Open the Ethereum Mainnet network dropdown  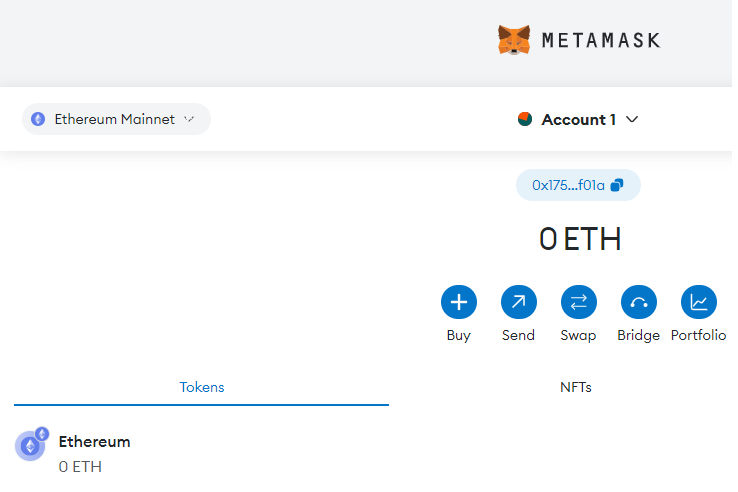click(116, 119)
